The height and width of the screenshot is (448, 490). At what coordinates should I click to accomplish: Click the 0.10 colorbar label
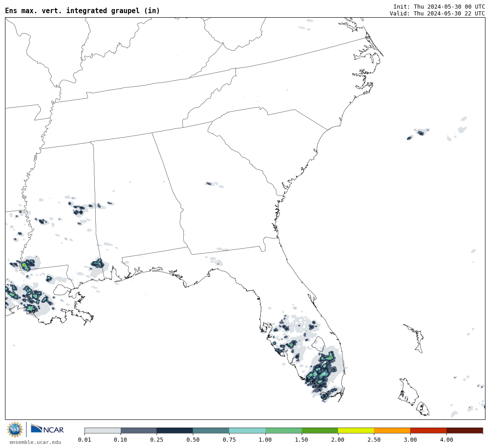pyautogui.click(x=121, y=439)
